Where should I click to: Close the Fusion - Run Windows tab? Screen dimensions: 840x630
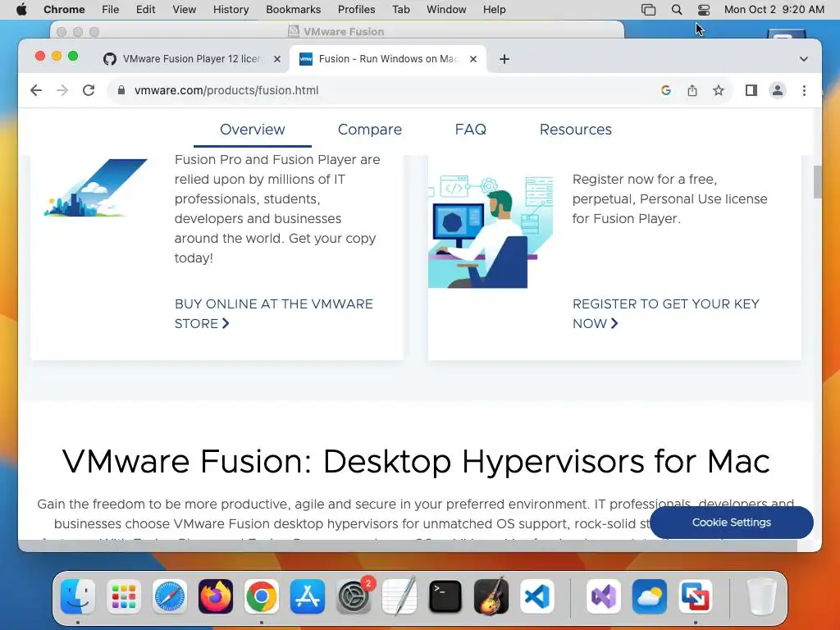click(473, 59)
